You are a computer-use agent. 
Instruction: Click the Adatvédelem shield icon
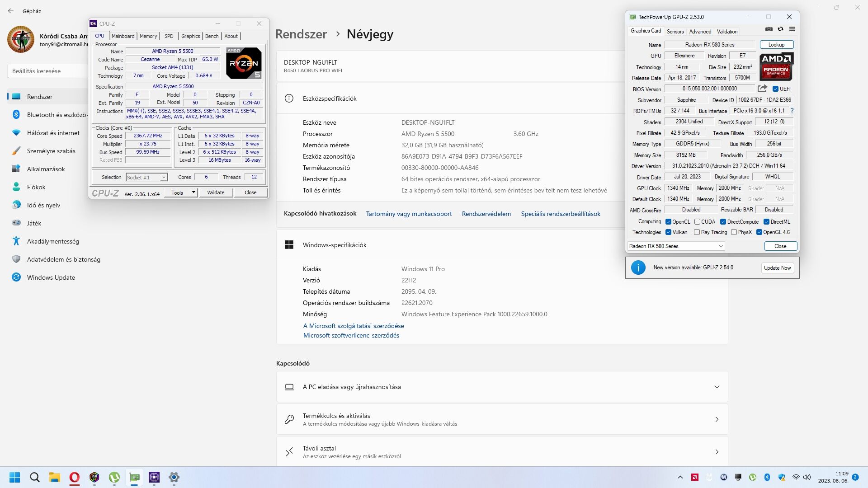(x=16, y=259)
